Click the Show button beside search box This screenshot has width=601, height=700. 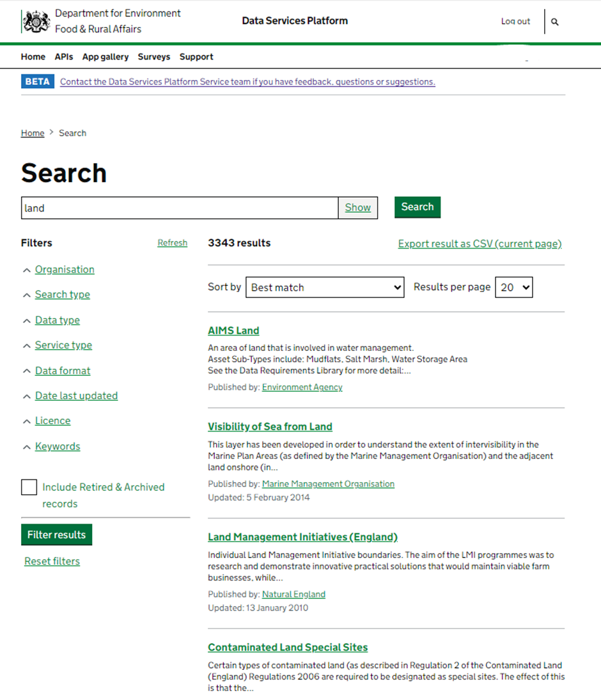click(x=357, y=208)
